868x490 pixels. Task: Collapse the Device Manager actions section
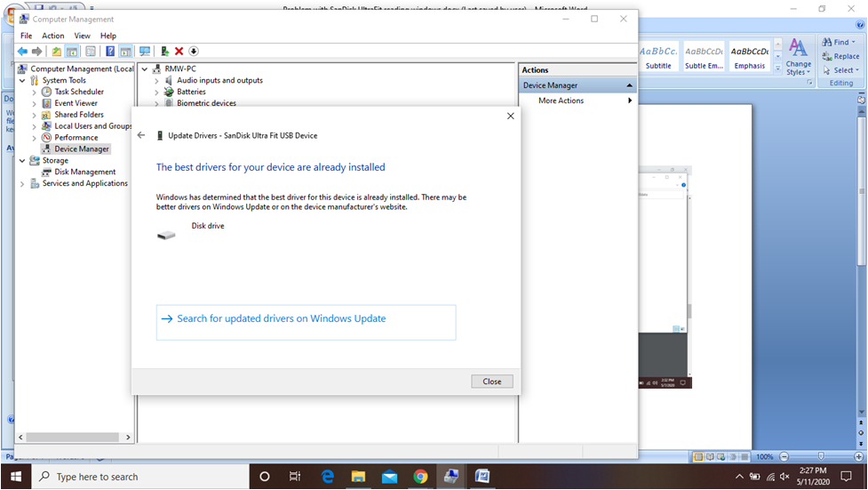pos(629,85)
